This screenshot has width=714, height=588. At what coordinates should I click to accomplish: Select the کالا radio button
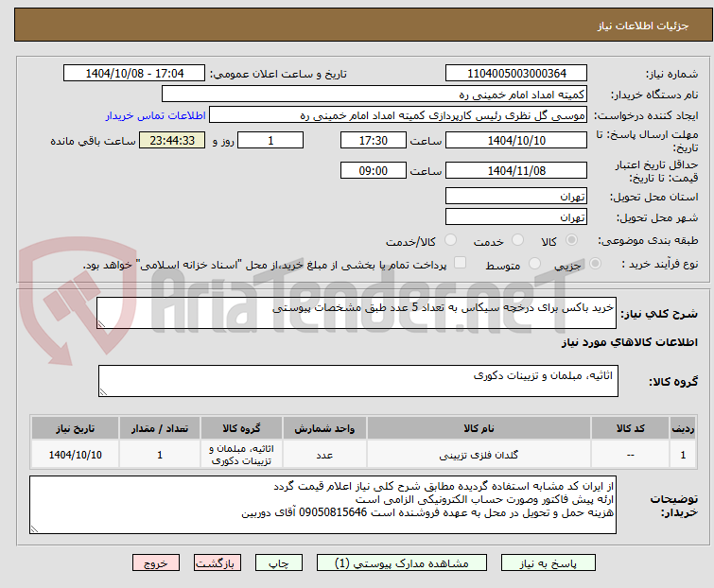click(x=571, y=240)
